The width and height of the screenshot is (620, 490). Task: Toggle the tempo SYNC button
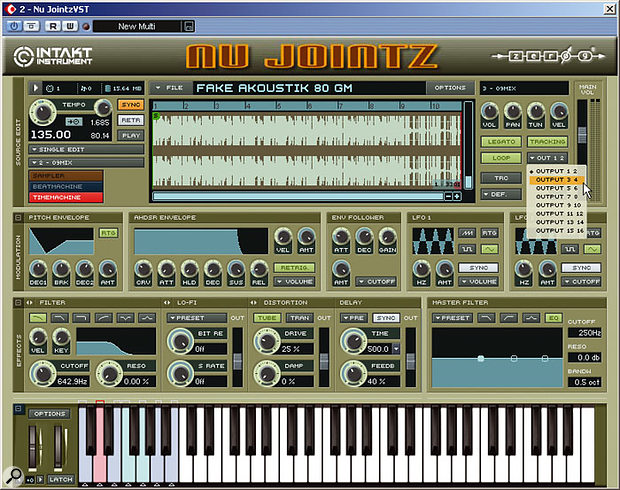[x=131, y=105]
